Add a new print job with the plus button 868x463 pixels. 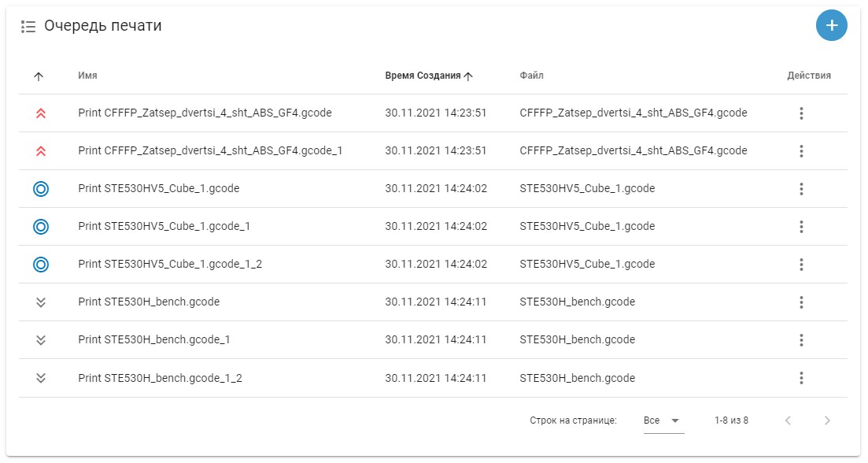pos(832,25)
